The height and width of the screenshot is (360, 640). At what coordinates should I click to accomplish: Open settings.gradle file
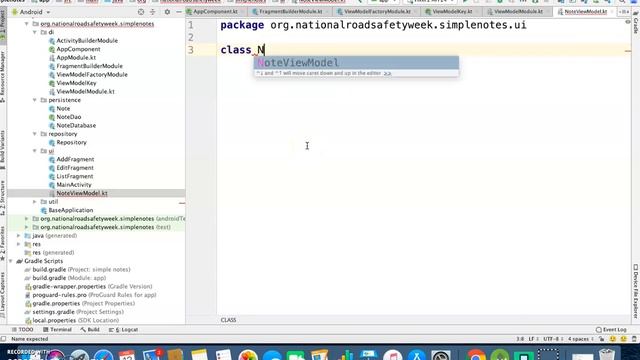point(74,312)
